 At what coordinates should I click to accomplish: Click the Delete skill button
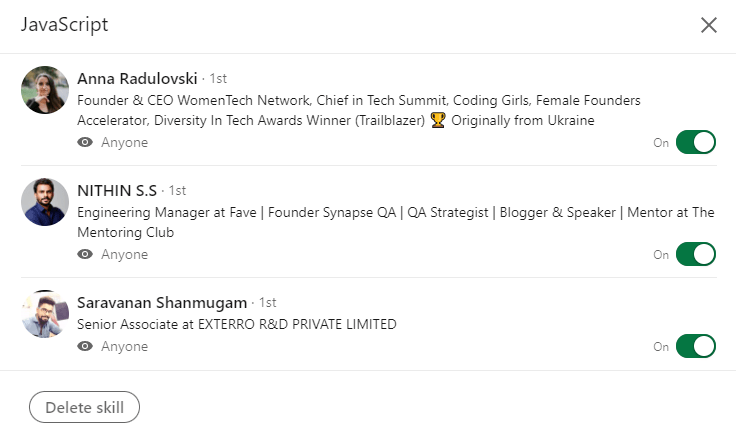tap(84, 407)
